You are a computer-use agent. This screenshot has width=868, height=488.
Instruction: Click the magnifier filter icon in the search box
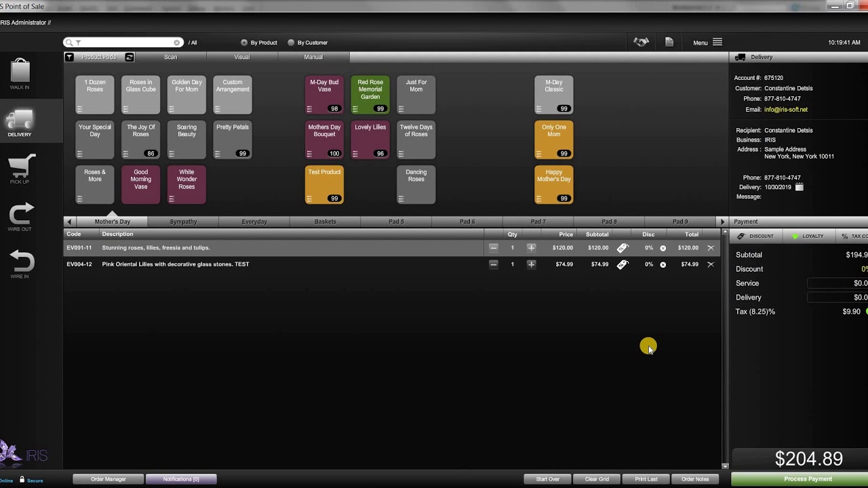(x=73, y=43)
